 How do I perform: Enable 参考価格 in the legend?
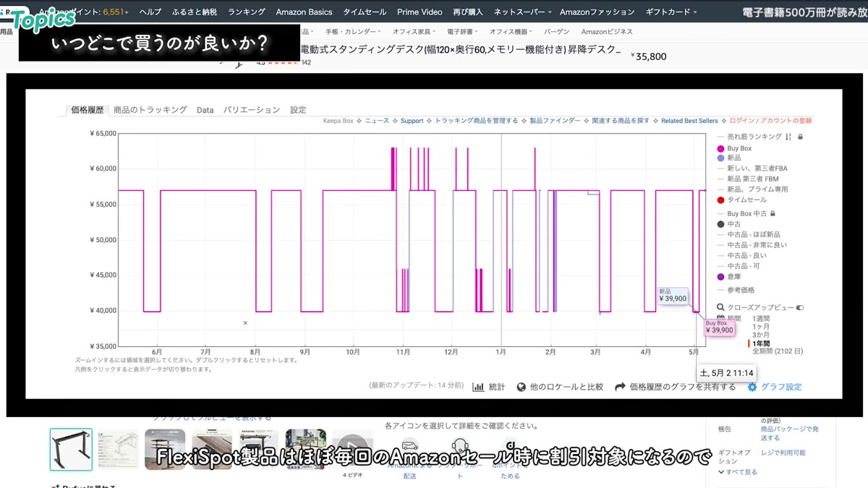pos(736,290)
